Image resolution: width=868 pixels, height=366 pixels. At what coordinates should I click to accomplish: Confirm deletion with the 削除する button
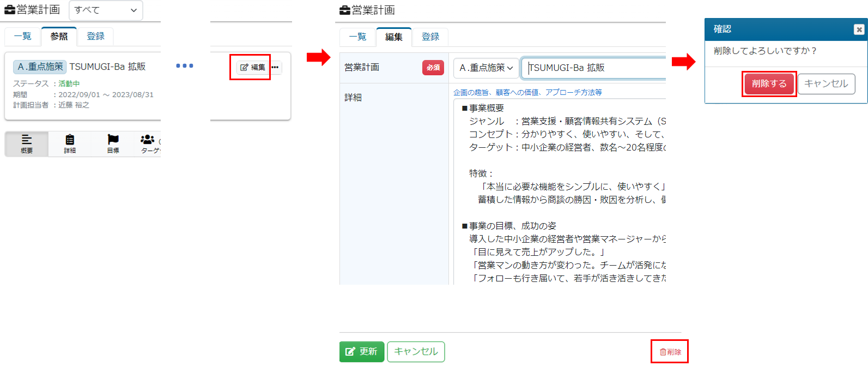769,84
